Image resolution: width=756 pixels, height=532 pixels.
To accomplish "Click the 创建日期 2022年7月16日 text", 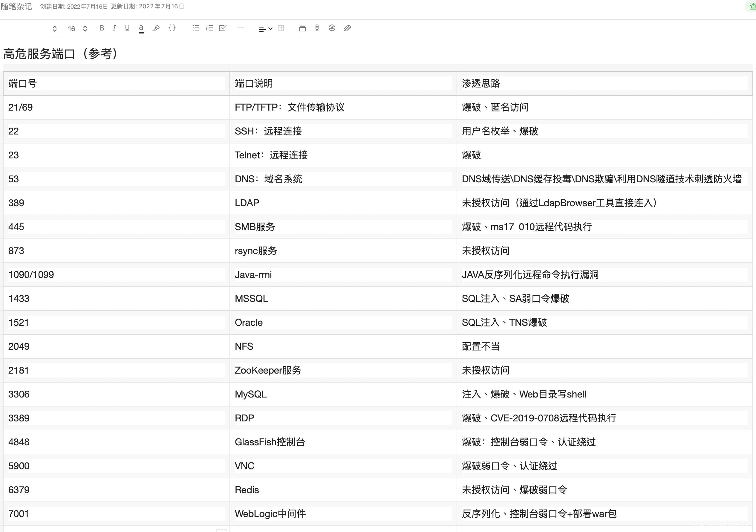I will [74, 7].
